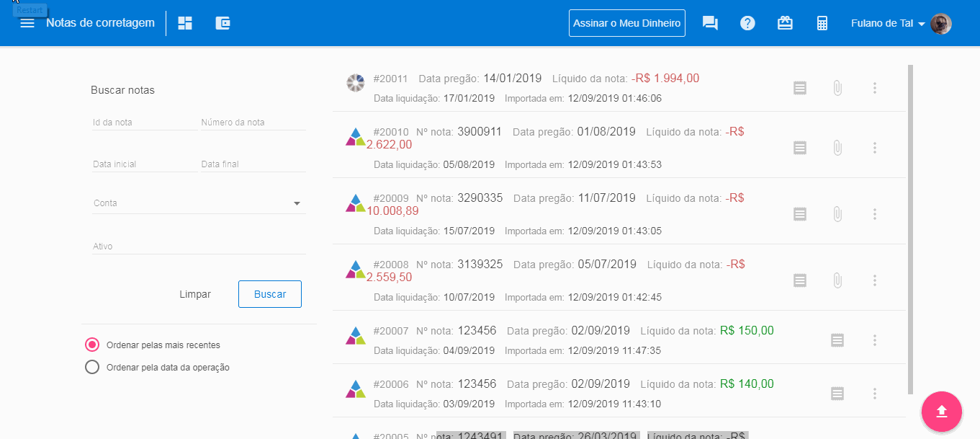Click the gift card icon

coord(785,23)
